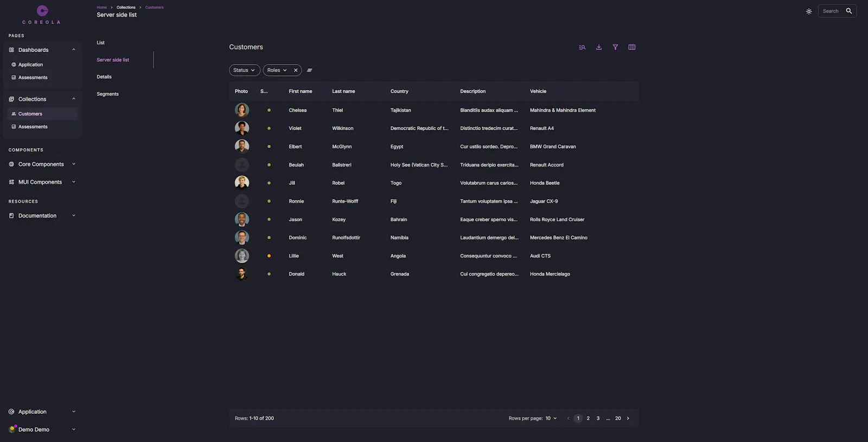Viewport: 868px width, 442px height.
Task: Click the 'Mahindra & Mahindra Element' cell
Action: click(563, 110)
